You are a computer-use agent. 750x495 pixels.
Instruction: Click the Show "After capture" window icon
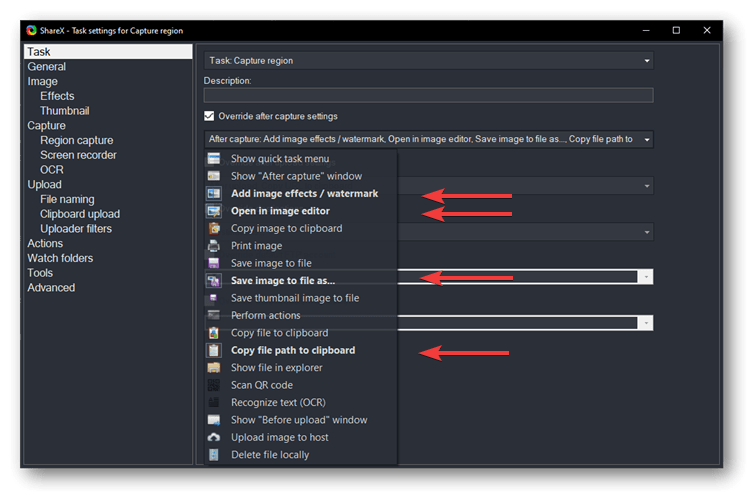pyautogui.click(x=214, y=176)
